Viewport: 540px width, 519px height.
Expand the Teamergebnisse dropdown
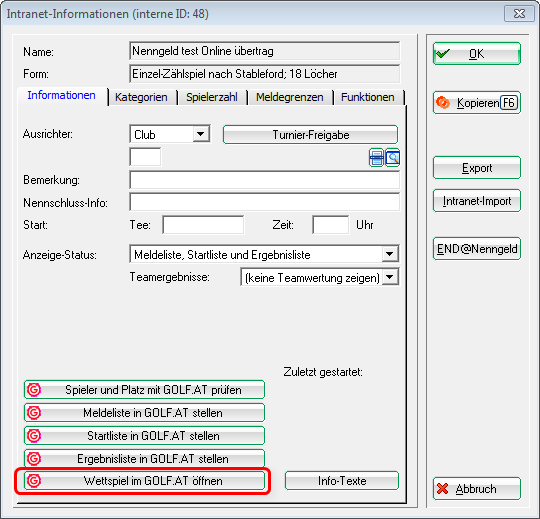click(390, 277)
